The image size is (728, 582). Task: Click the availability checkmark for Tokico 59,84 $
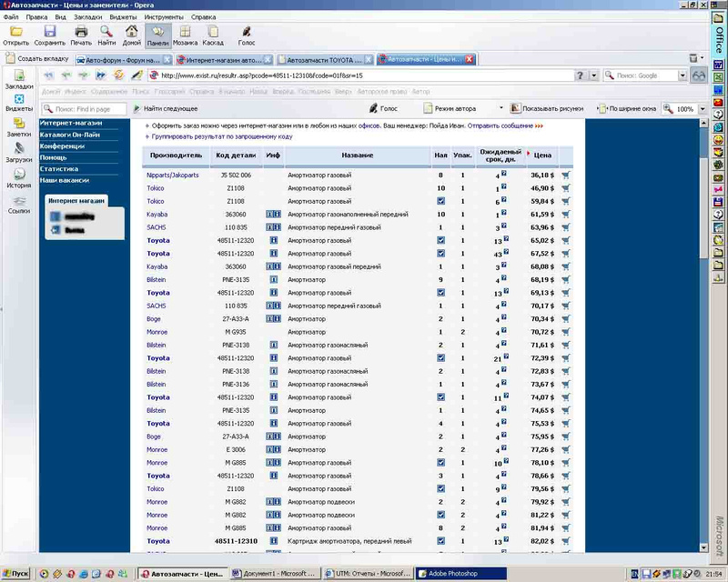(x=440, y=201)
